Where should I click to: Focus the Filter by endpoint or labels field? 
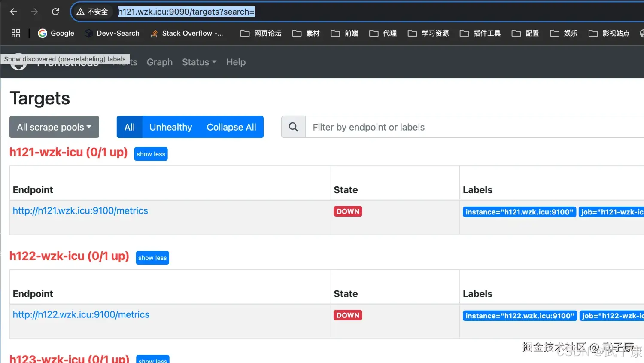474,127
